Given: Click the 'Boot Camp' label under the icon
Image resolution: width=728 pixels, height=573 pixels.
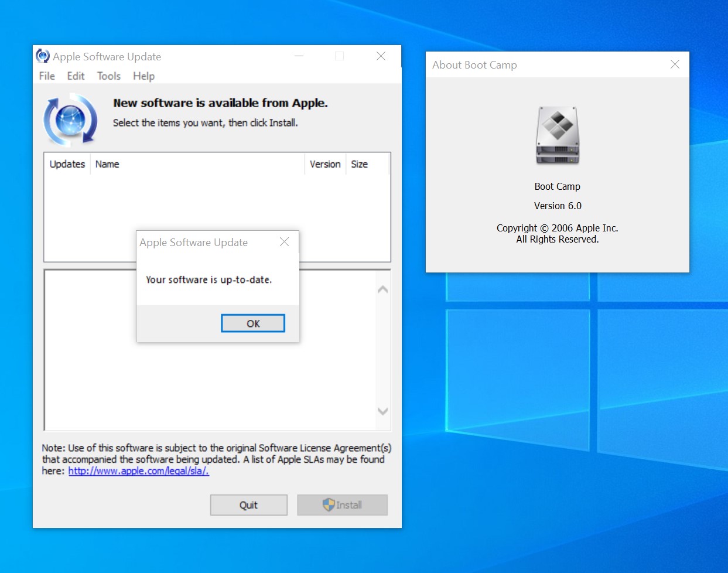Looking at the screenshot, I should click(x=558, y=186).
